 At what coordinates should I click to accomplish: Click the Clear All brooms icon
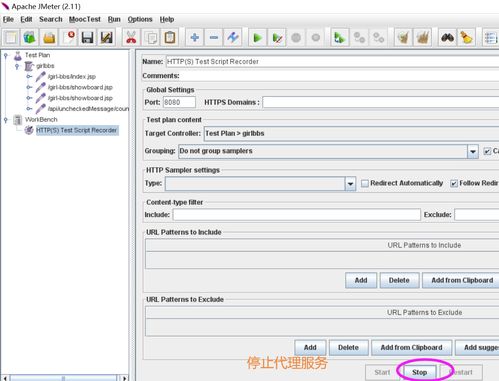422,37
